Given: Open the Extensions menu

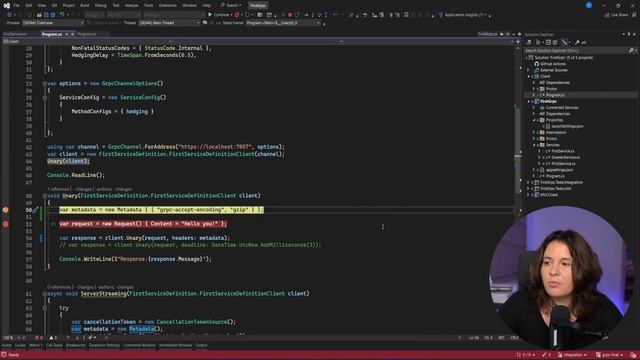Looking at the screenshot, I should click(x=168, y=5).
